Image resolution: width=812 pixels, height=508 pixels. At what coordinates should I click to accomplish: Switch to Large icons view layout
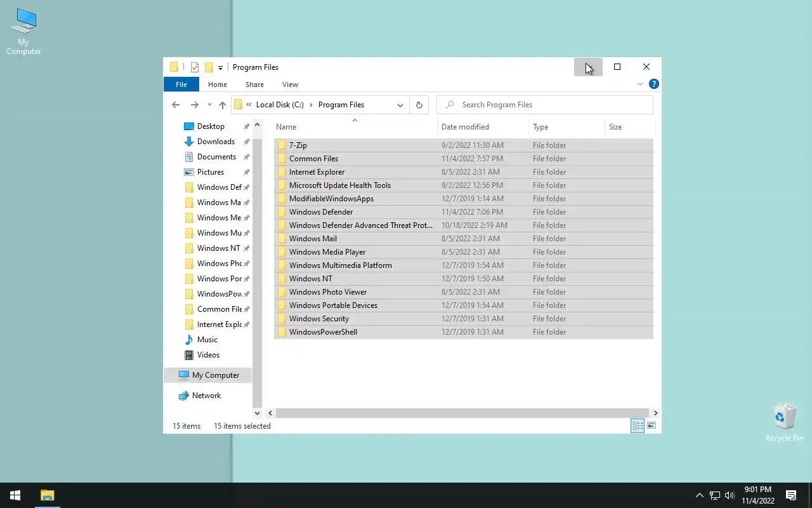(x=652, y=426)
